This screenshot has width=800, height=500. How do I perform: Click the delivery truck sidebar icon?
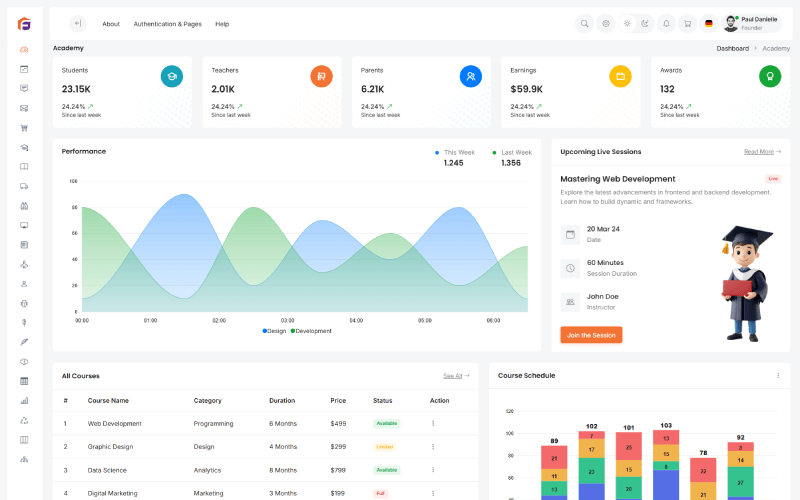[24, 186]
